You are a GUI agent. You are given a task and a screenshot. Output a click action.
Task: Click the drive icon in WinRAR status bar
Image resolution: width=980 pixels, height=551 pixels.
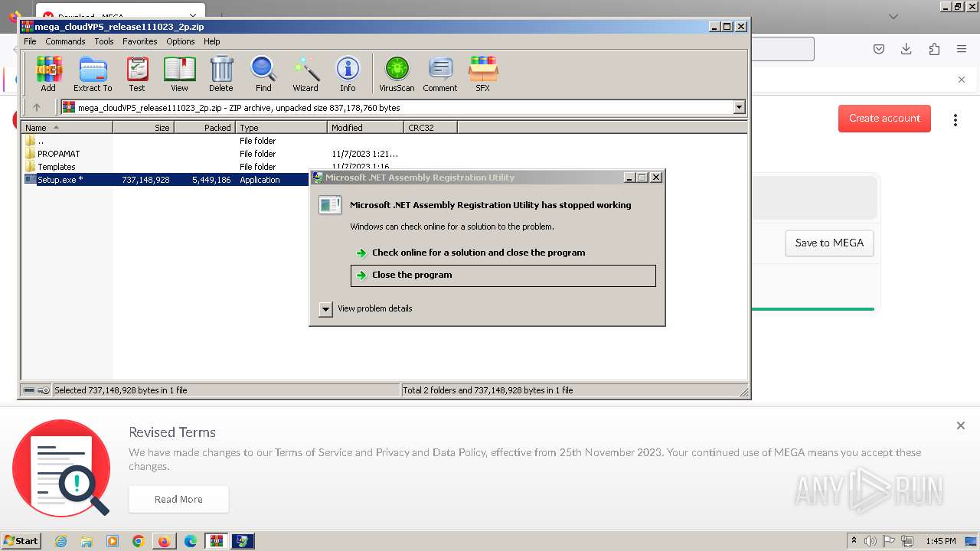pos(29,390)
